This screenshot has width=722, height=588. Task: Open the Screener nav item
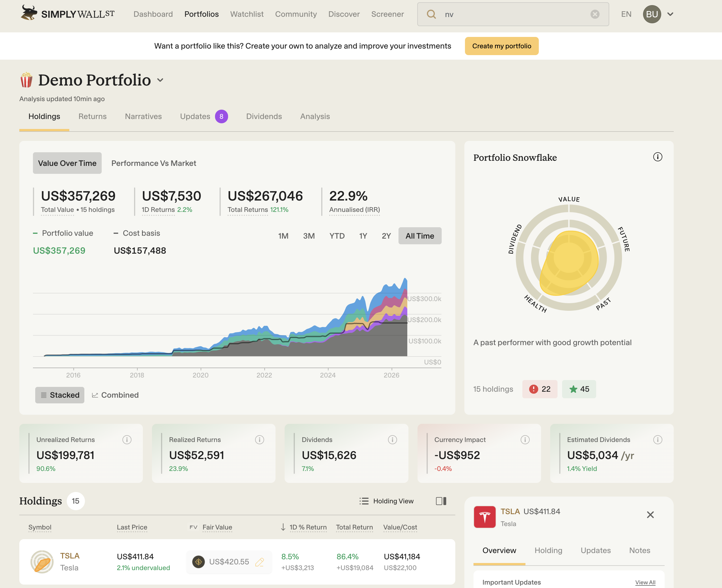point(387,14)
